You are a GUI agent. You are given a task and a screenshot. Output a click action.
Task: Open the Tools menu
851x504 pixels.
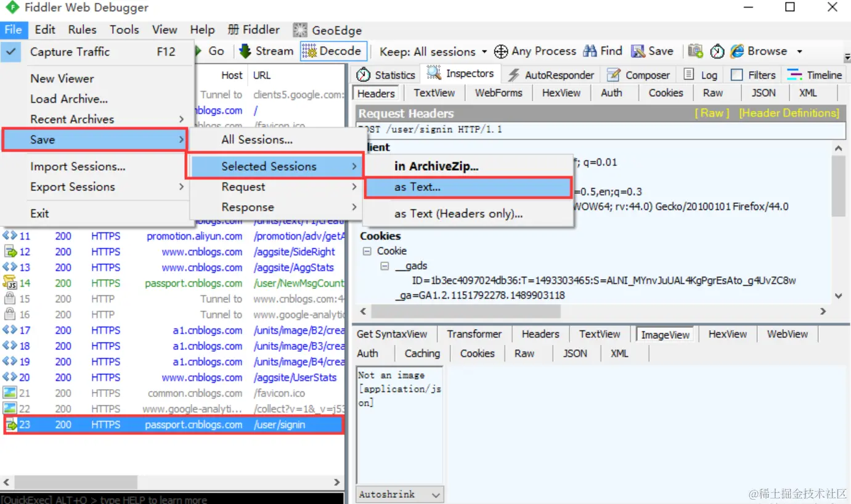click(124, 30)
